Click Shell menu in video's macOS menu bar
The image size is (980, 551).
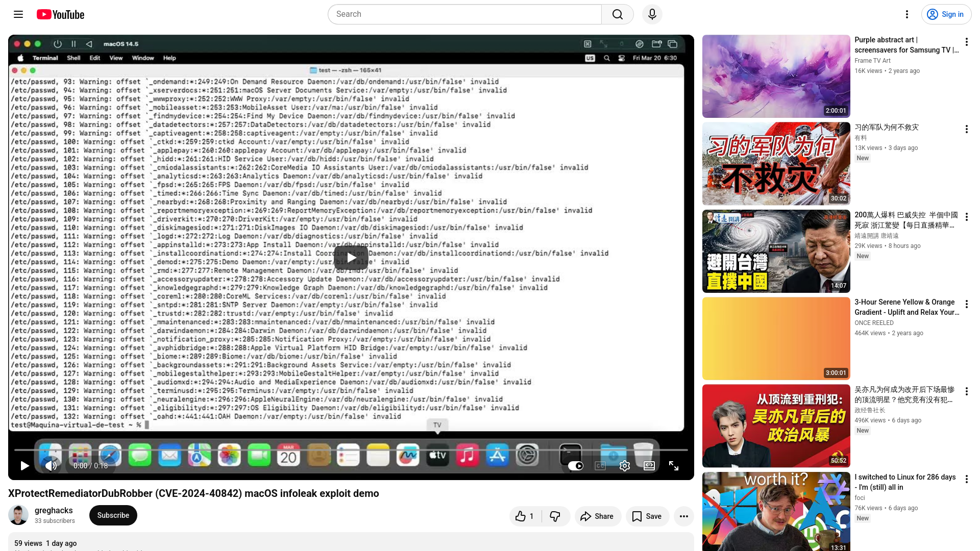point(73,58)
